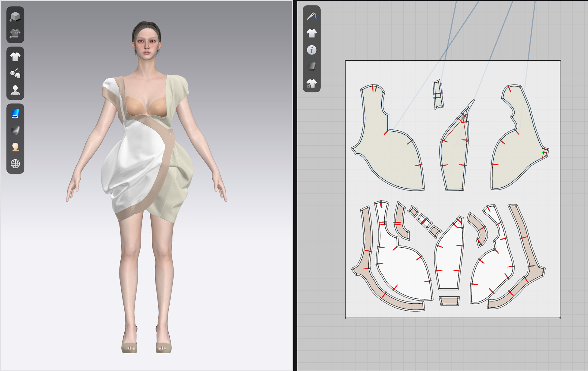Click the avatar's face in 3D view
588x371 pixels.
click(x=147, y=46)
